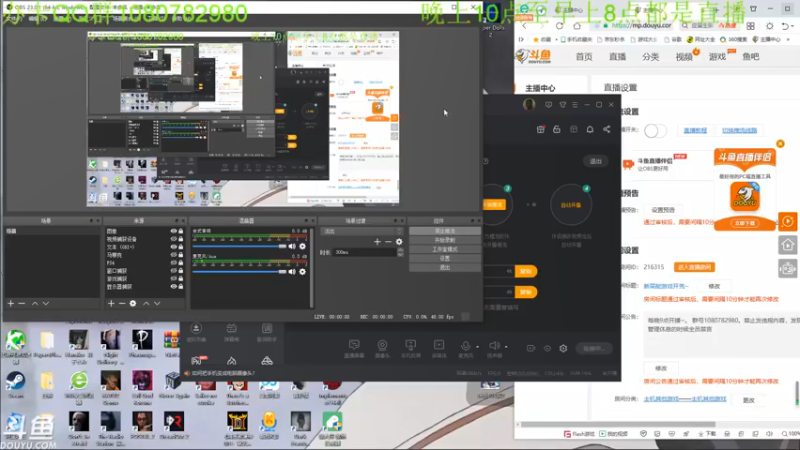
Task: Click Settings button in OBS controls
Action: 444,258
